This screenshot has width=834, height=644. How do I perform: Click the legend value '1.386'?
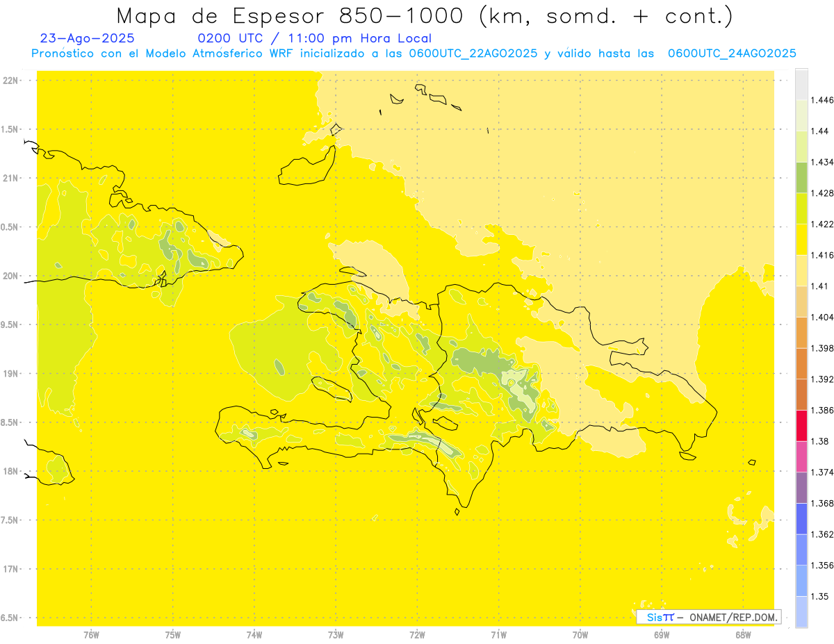(822, 410)
